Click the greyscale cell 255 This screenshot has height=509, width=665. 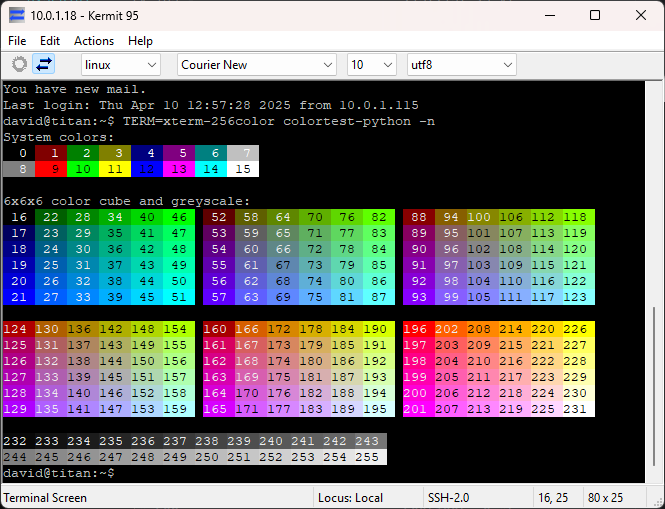click(x=371, y=457)
